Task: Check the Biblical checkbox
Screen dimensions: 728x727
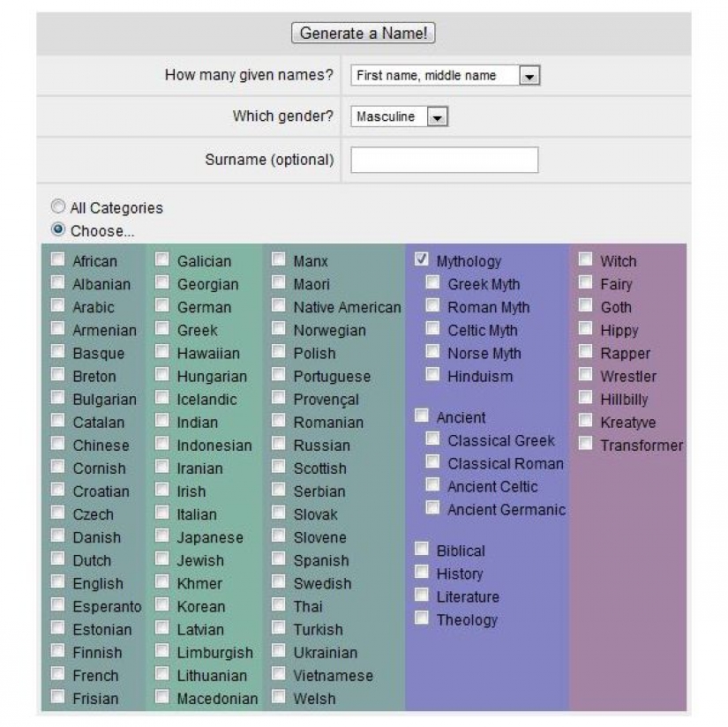Action: (422, 549)
